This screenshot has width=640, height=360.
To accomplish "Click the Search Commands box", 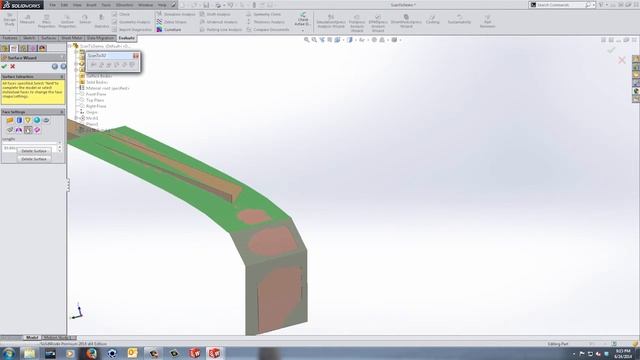I will click(x=560, y=5).
